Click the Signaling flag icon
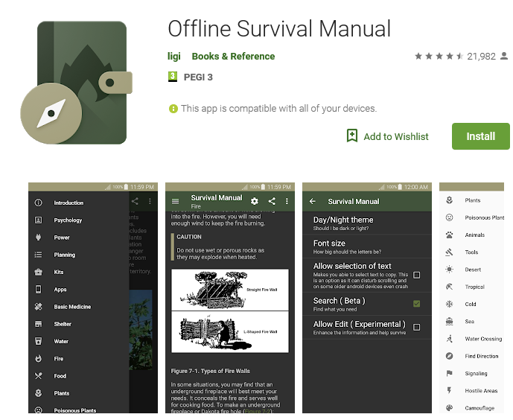 [449, 373]
